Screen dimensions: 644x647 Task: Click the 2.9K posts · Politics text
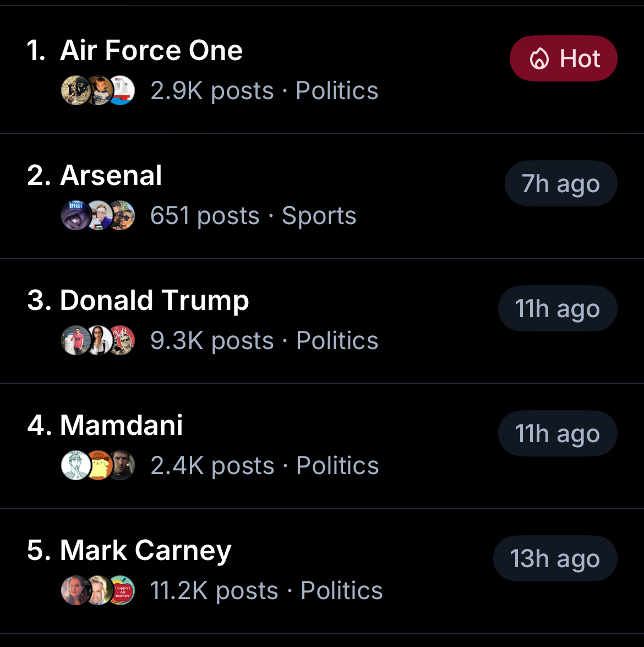pyautogui.click(x=264, y=91)
